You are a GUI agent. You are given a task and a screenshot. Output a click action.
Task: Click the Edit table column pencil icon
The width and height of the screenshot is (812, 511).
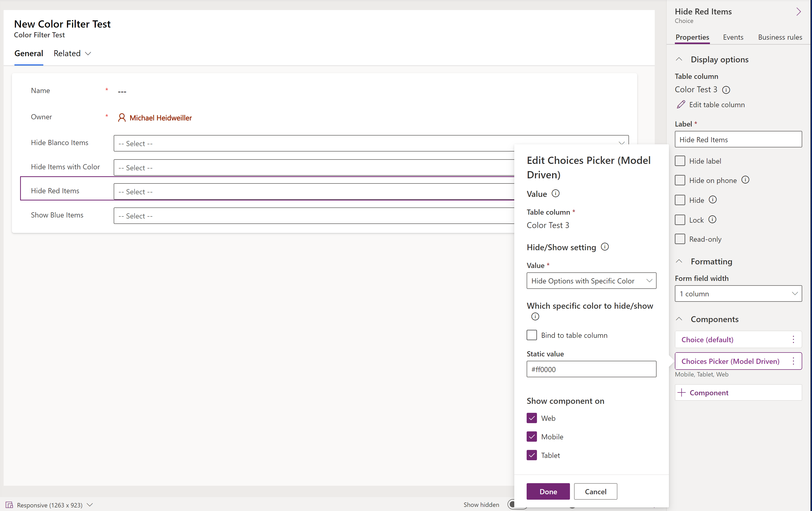click(x=682, y=104)
